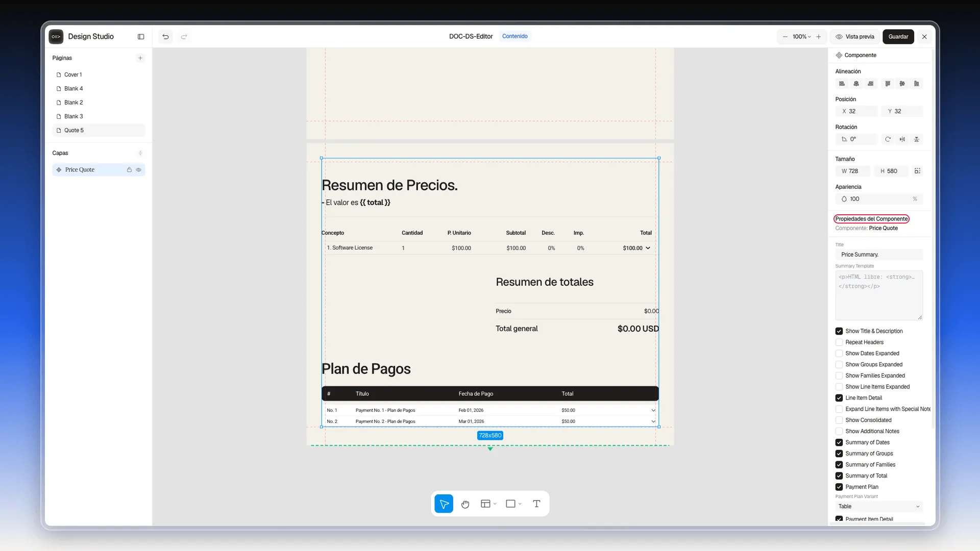Viewport: 980px width, 551px height.
Task: Click the redo arrow icon
Action: (x=184, y=37)
